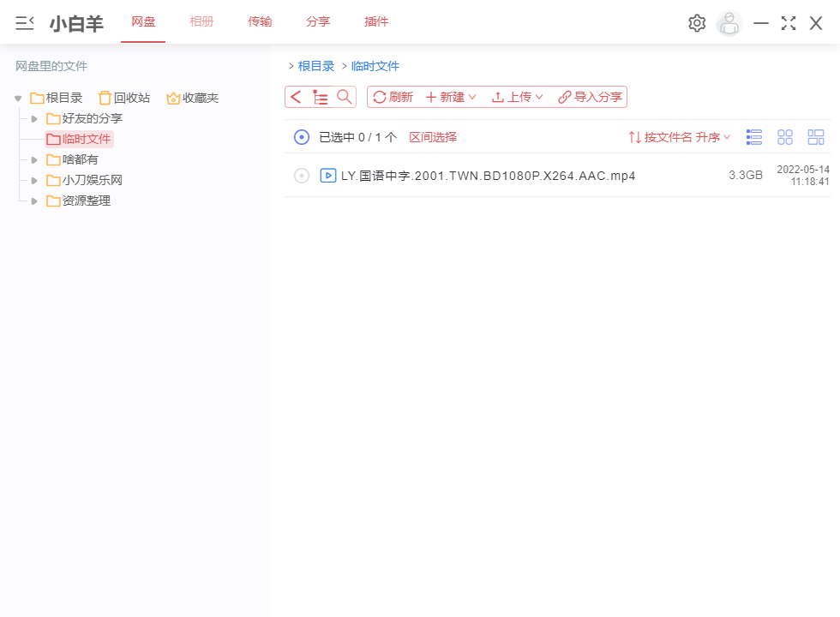Switch to the 分享 tab
This screenshot has width=840, height=617.
point(318,21)
